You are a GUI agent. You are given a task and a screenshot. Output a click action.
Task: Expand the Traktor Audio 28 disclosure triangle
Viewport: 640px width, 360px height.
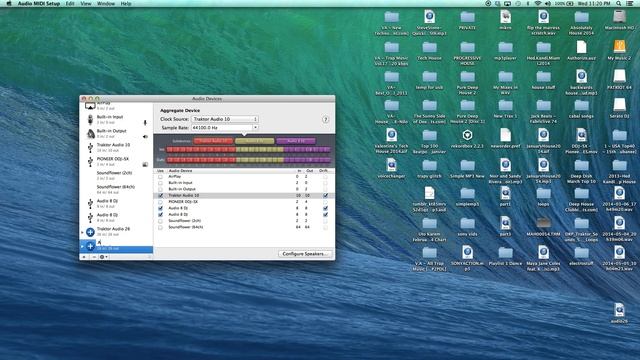tap(82, 232)
